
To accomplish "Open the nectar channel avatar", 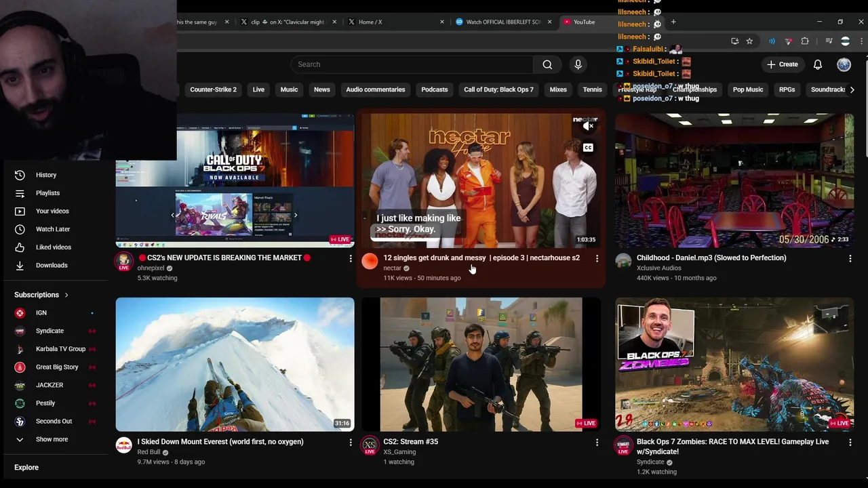I will tap(370, 261).
